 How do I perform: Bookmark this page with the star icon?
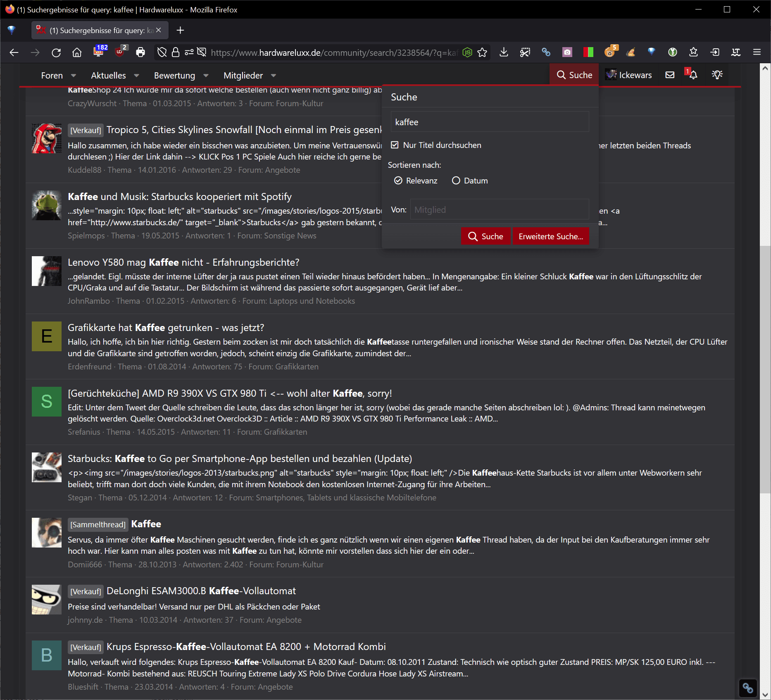pos(482,52)
